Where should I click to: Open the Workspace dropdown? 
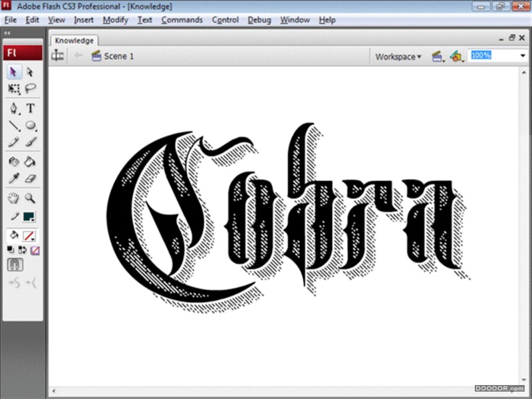coord(398,57)
